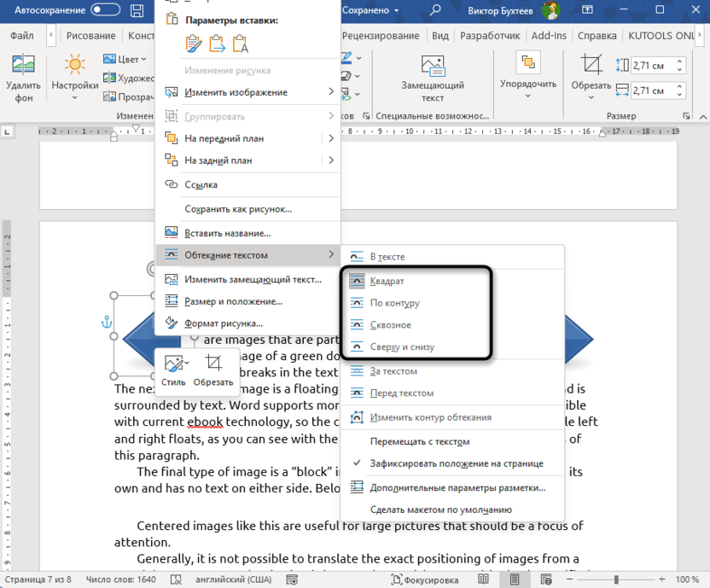Choose Изменить замещающий текст
710x588 pixels.
pyautogui.click(x=247, y=280)
